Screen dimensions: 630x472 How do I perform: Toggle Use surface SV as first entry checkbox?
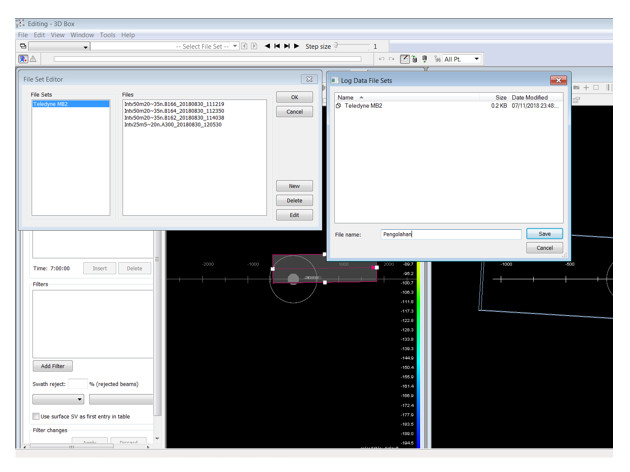(x=36, y=416)
